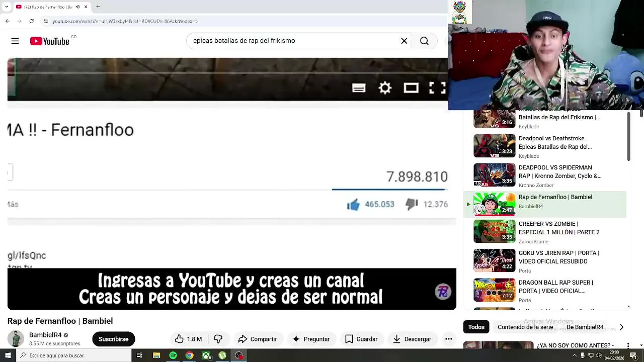Open the volume control in system tray
The height and width of the screenshot is (362, 644).
tap(599, 355)
